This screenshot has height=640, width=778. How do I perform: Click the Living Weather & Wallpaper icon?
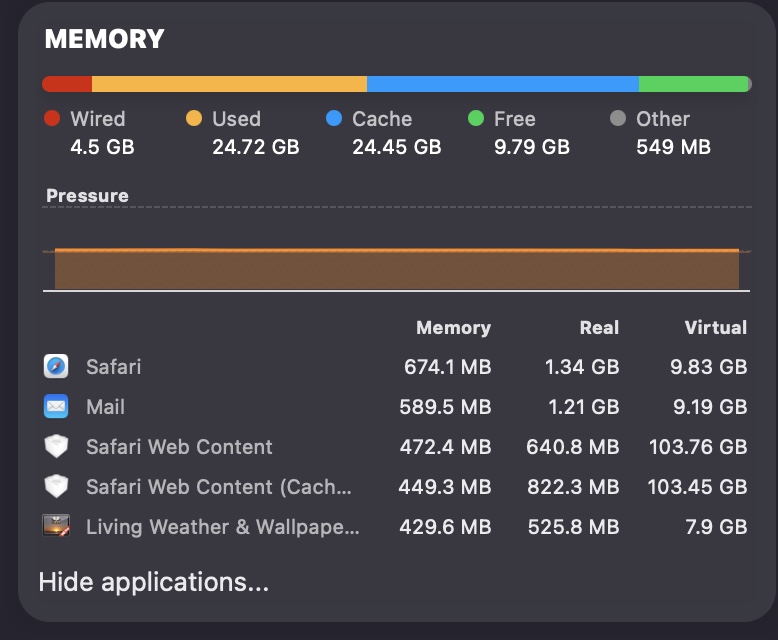click(56, 526)
